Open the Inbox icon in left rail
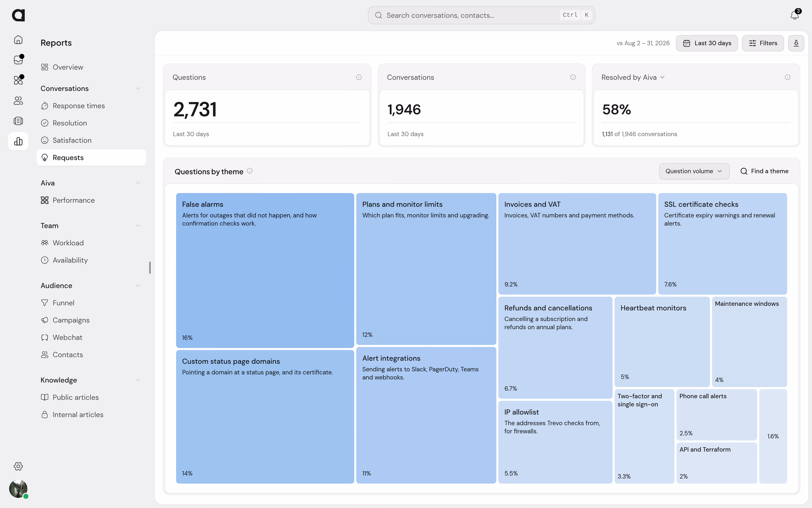Image resolution: width=812 pixels, height=508 pixels. click(18, 60)
